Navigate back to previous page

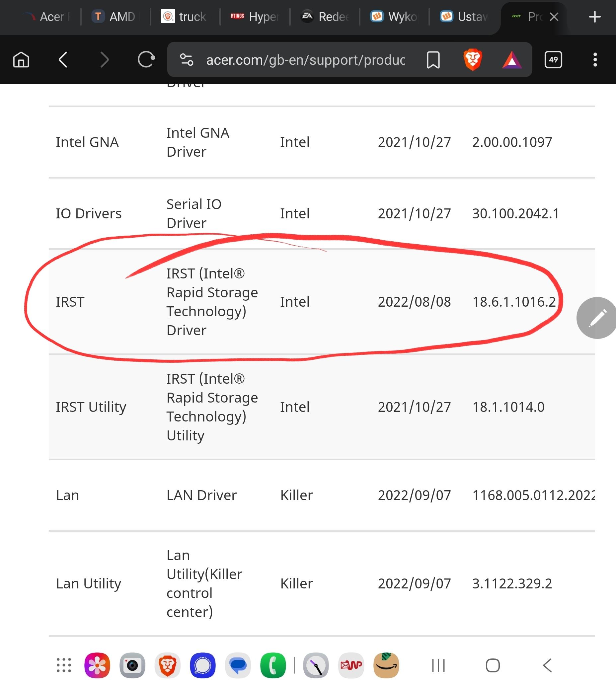tap(63, 60)
